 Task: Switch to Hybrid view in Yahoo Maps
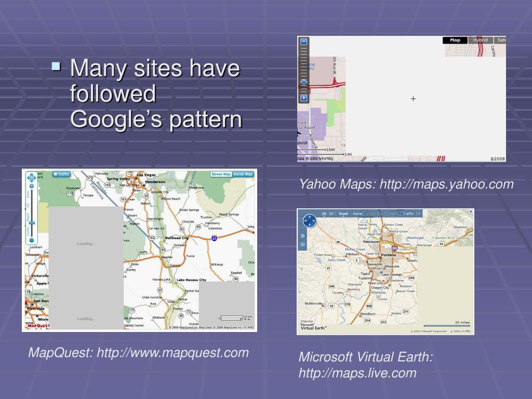pos(480,40)
